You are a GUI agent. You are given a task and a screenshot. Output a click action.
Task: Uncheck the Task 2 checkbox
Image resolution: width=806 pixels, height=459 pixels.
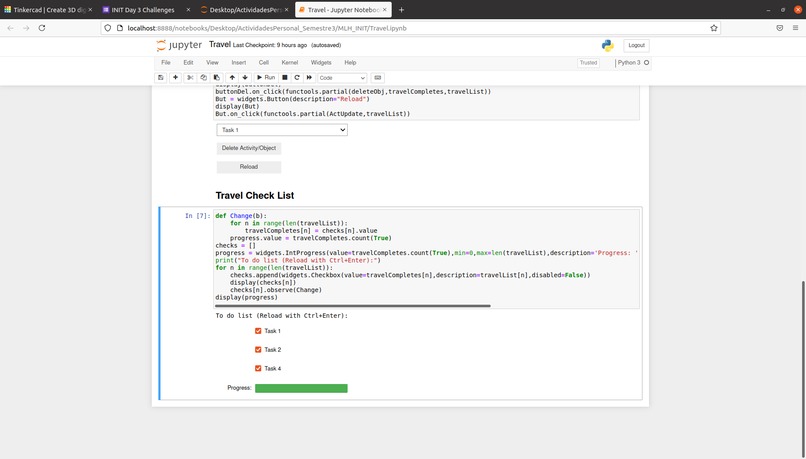click(258, 350)
